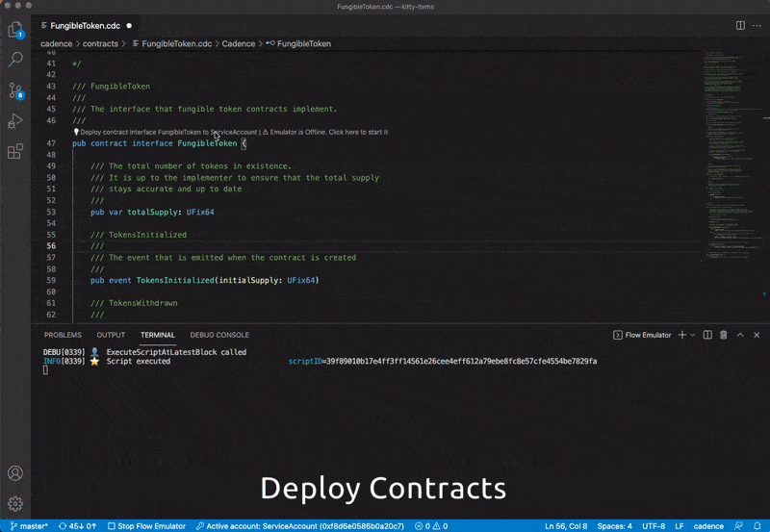The width and height of the screenshot is (770, 532).
Task: Change end of line sequence LF
Action: 680,525
